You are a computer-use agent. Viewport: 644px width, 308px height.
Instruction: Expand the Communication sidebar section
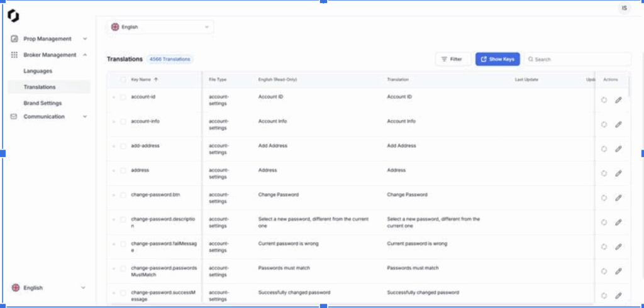[49, 117]
